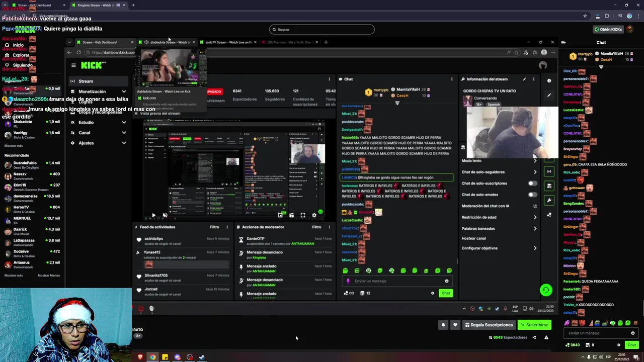This screenshot has width=644, height=362.
Task: Select recommended channel LaSapaaaaa in sidebar
Action: (x=32, y=242)
